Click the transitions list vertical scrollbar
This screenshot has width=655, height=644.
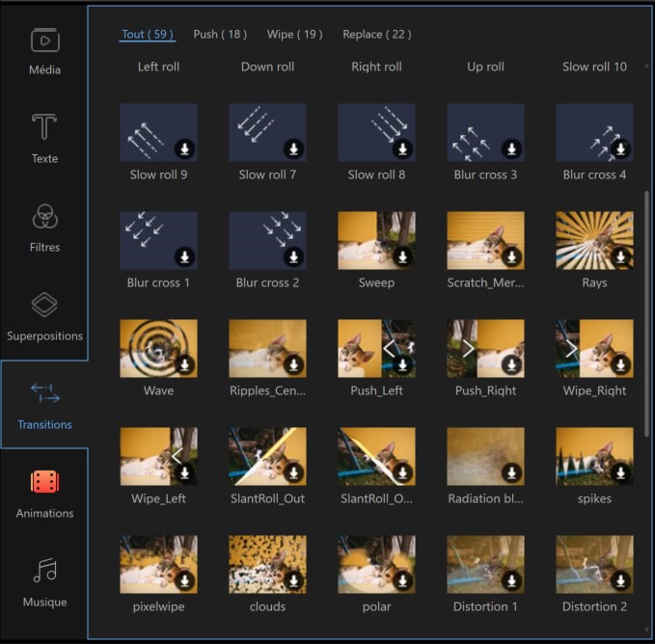pos(647,309)
